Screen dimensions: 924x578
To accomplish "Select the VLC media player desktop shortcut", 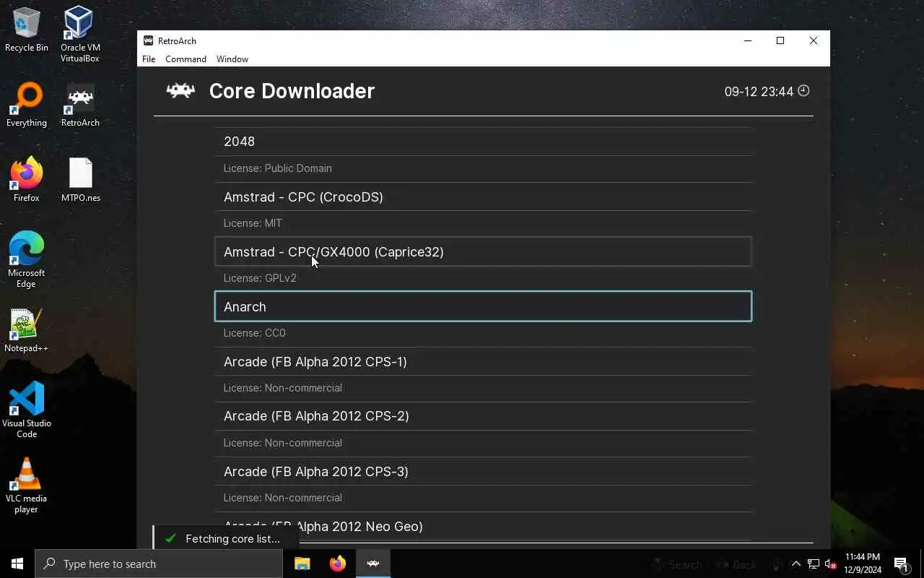I will 27,486.
